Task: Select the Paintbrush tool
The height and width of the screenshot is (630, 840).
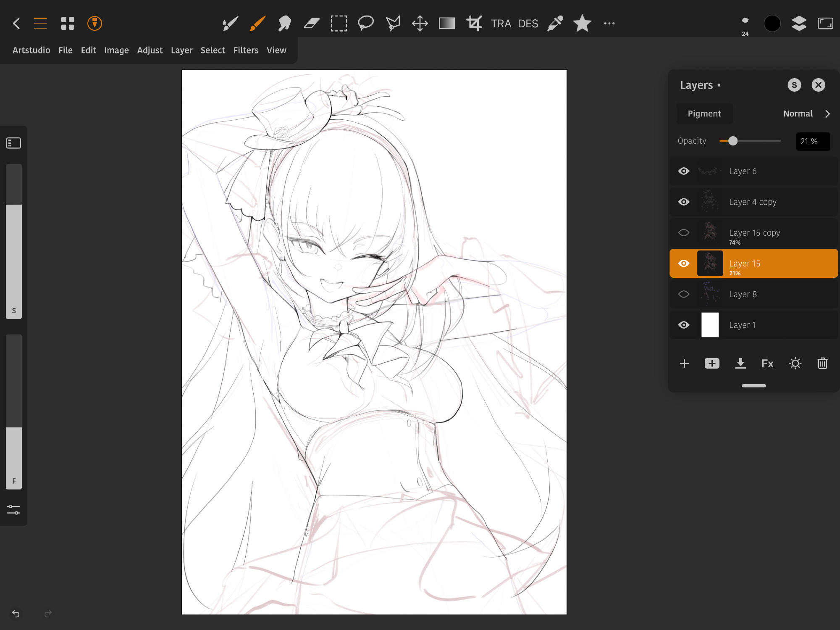Action: pyautogui.click(x=230, y=24)
